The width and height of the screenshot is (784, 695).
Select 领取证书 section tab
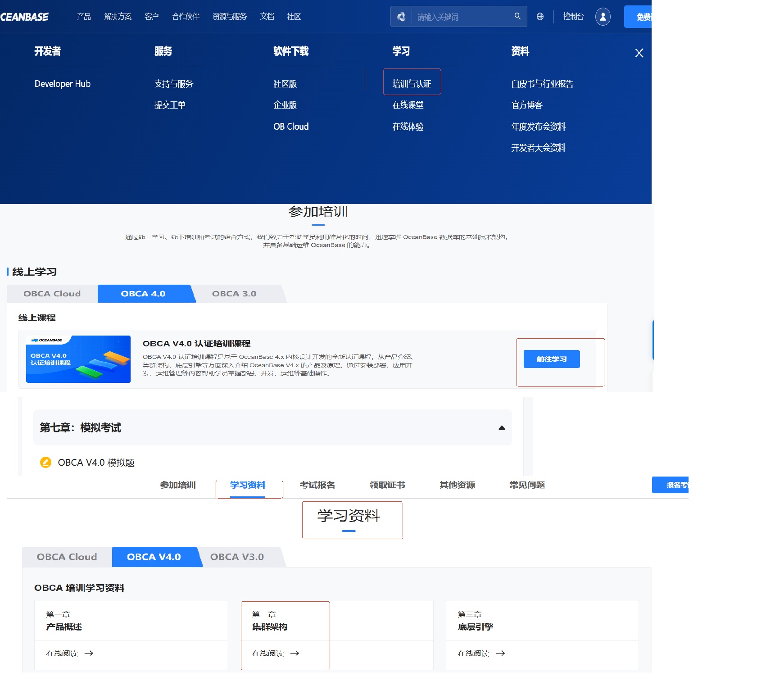tap(387, 485)
